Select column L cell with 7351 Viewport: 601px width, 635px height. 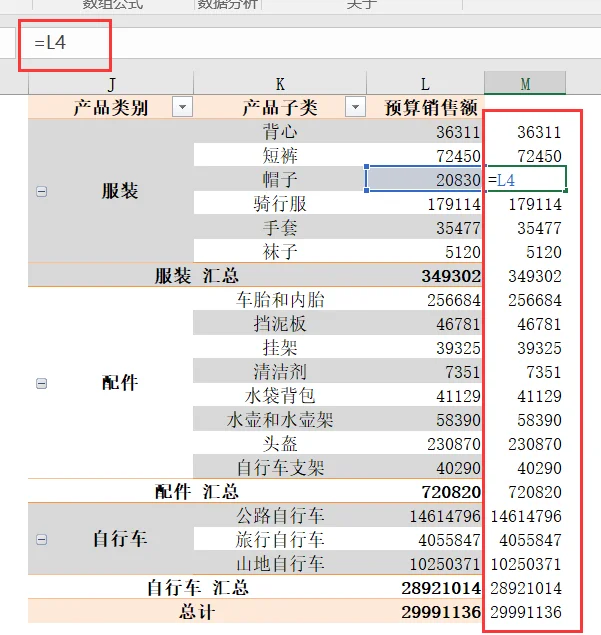click(425, 371)
